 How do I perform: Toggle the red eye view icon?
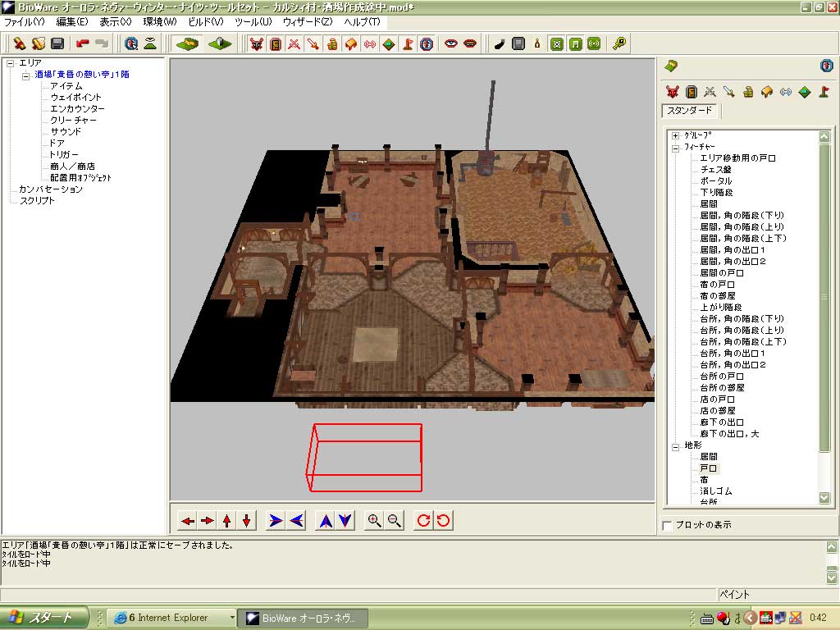point(451,43)
